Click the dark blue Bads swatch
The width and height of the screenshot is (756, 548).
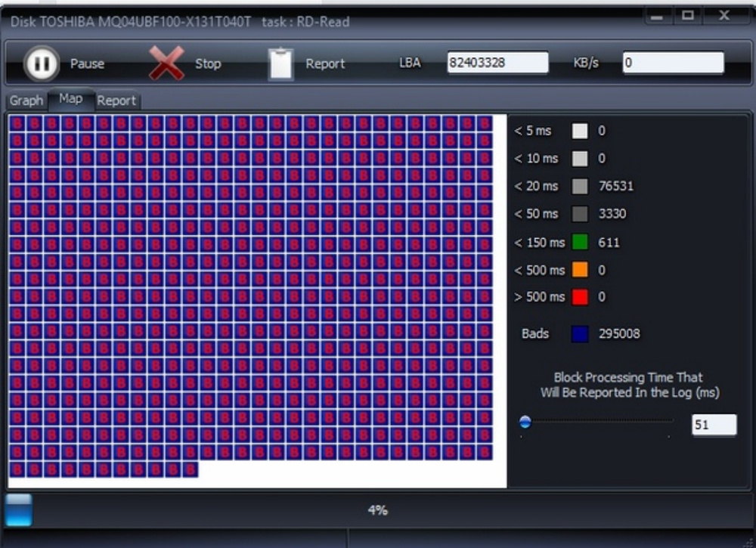tap(580, 333)
